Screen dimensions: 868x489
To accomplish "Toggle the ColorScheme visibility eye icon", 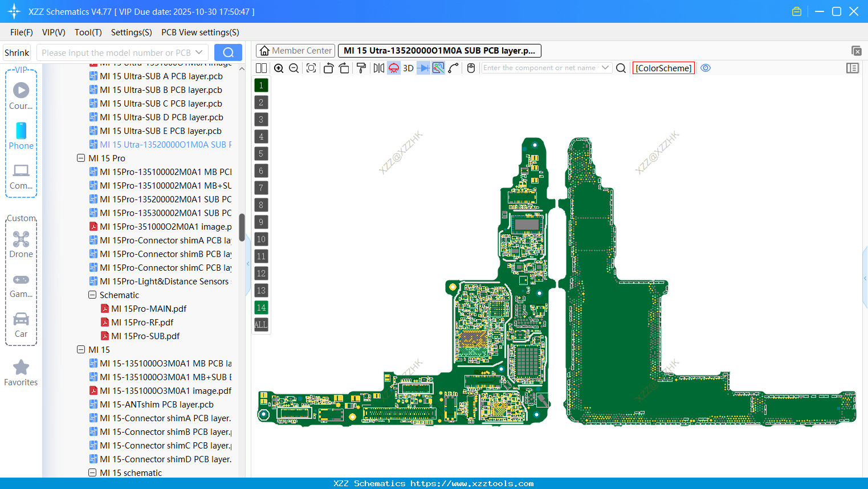I will click(706, 68).
